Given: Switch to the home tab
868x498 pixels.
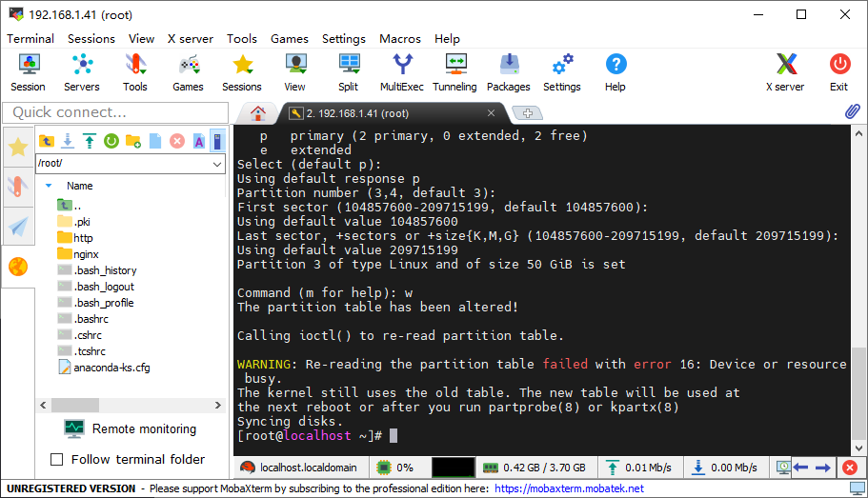Looking at the screenshot, I should point(258,113).
